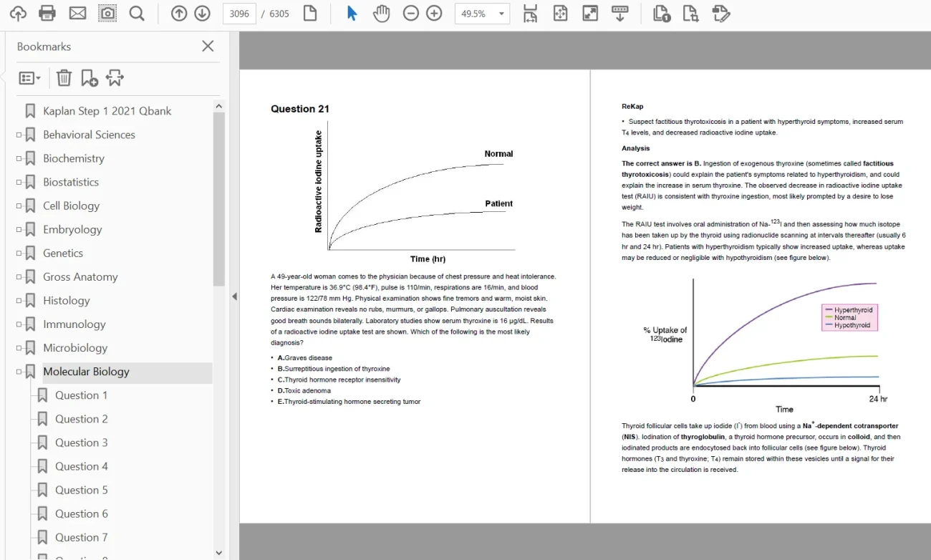Expand the Biochemistry bookmark node

coord(19,158)
